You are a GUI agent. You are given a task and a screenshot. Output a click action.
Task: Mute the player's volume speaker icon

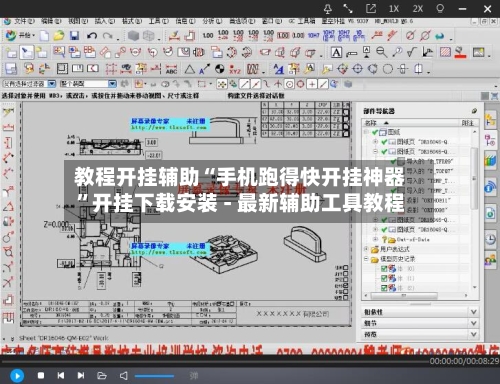pos(124,376)
